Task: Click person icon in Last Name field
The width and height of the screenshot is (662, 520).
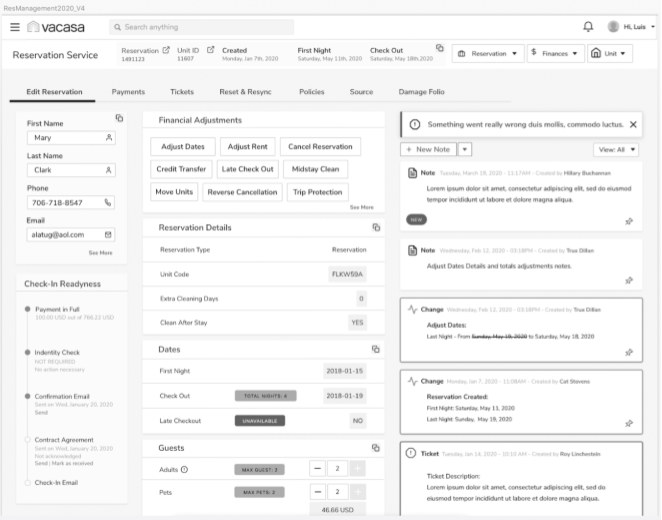Action: point(109,170)
